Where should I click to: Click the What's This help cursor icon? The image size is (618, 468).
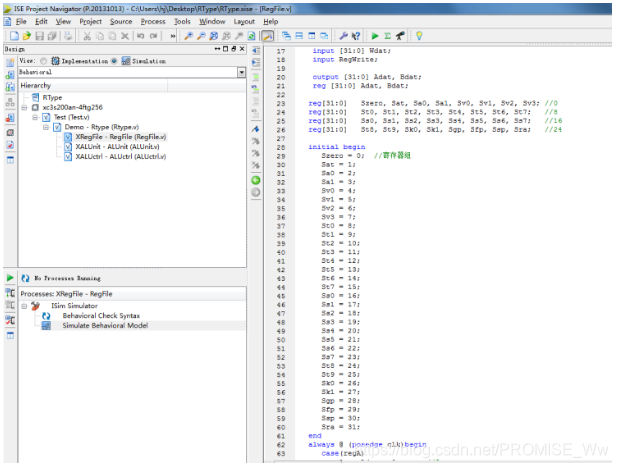click(x=356, y=36)
